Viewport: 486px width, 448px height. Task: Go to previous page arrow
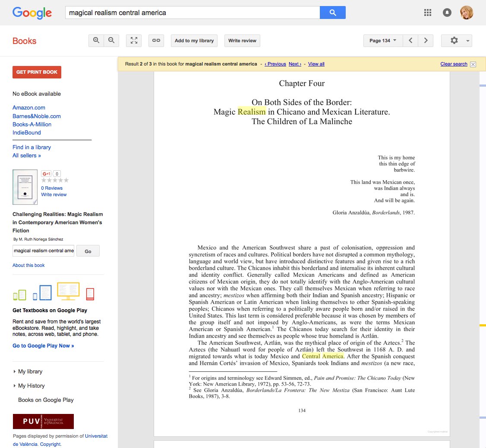point(410,41)
